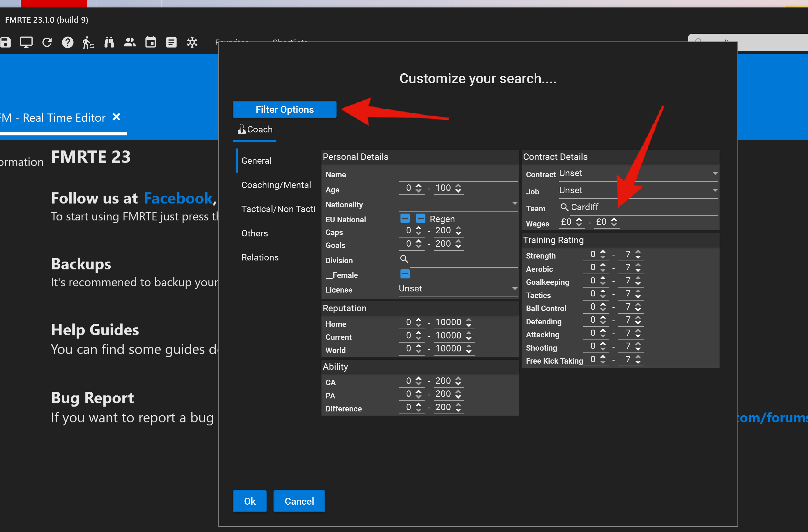This screenshot has height=532, width=808.
Task: Open the Help question mark icon
Action: [x=67, y=42]
